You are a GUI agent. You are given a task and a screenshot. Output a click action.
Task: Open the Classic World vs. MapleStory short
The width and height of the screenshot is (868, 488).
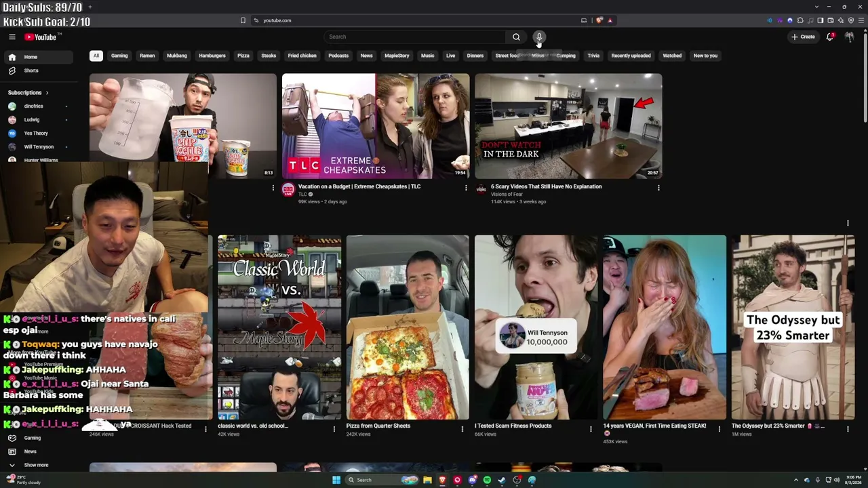(279, 327)
